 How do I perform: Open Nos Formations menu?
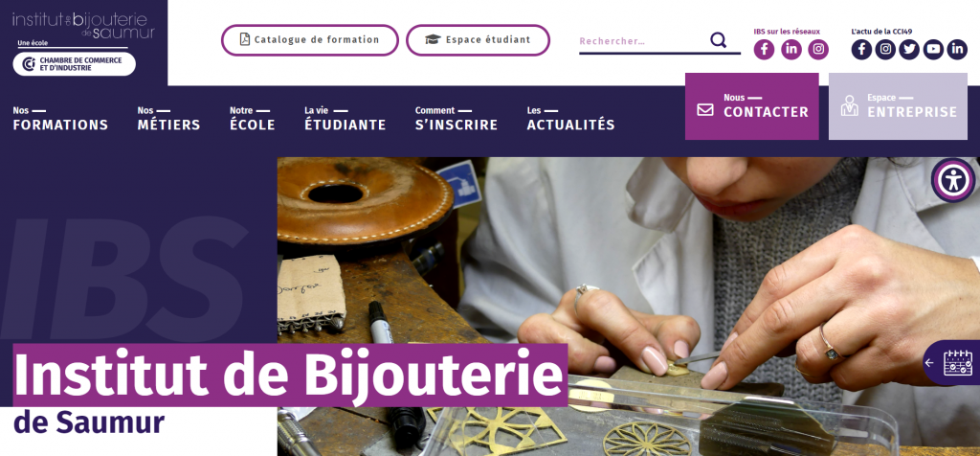(x=60, y=118)
